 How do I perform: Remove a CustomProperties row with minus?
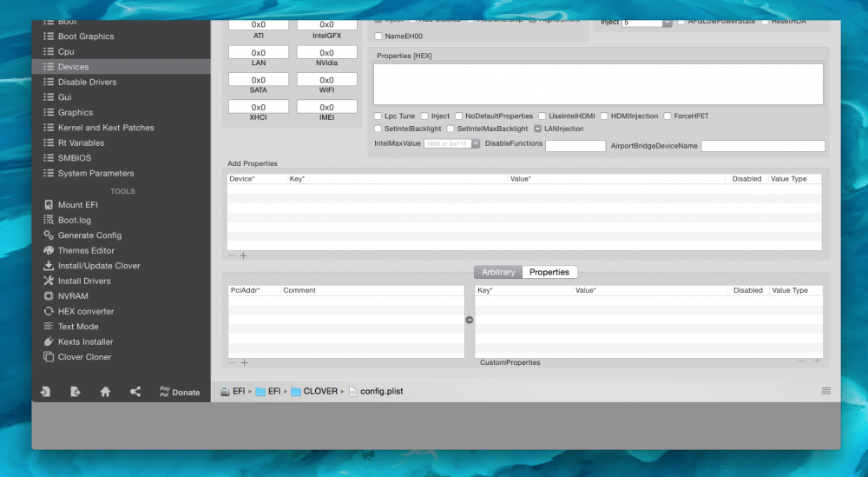[x=800, y=361]
